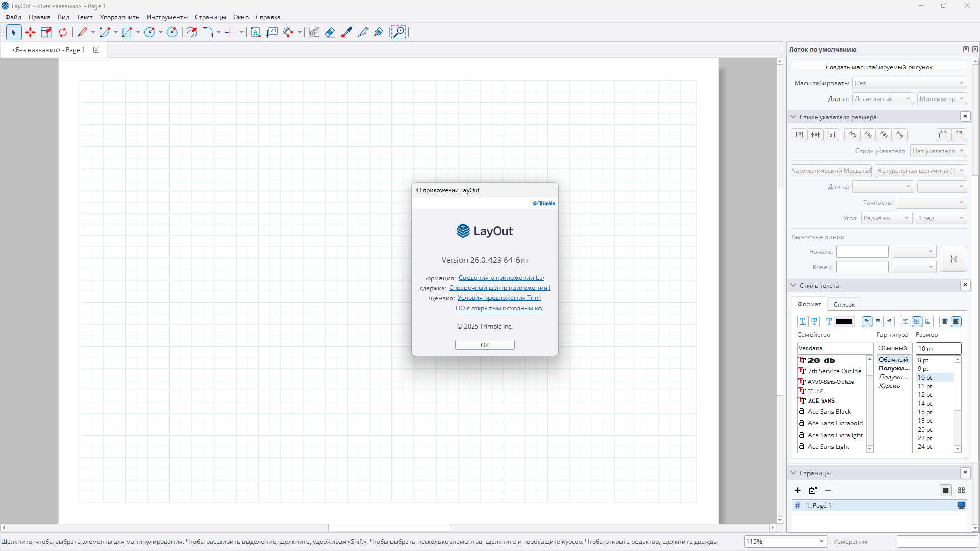This screenshot has width=980, height=551.
Task: Open the Line tool options dropdown arrow
Action: [93, 32]
